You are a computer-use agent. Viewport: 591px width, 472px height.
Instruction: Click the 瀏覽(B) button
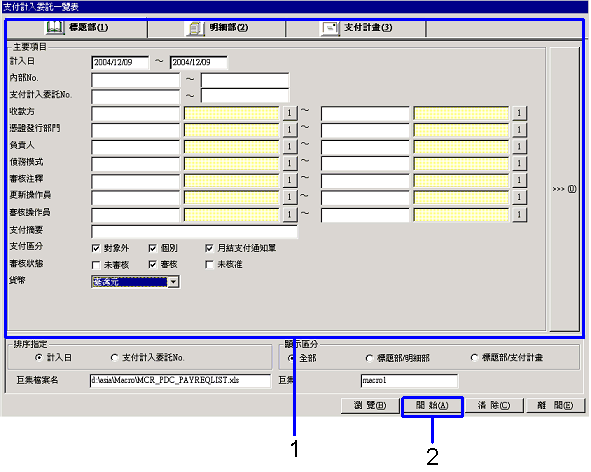[x=370, y=406]
